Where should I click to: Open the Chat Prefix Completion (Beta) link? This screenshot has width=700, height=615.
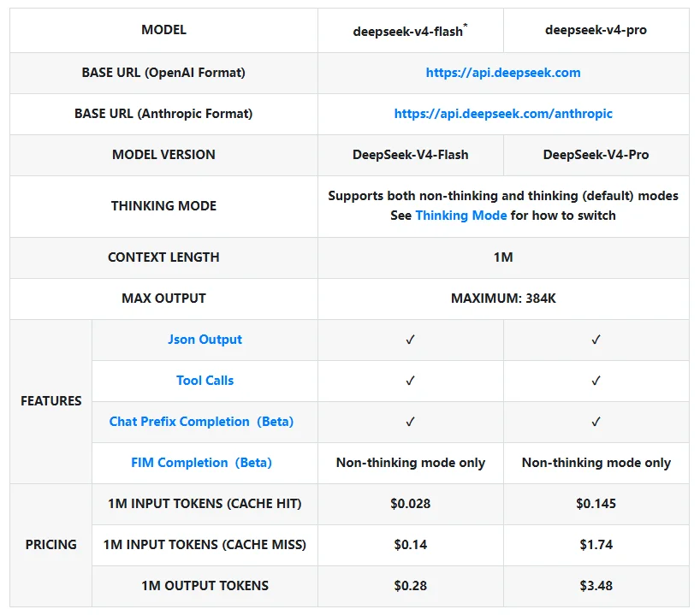tap(201, 422)
